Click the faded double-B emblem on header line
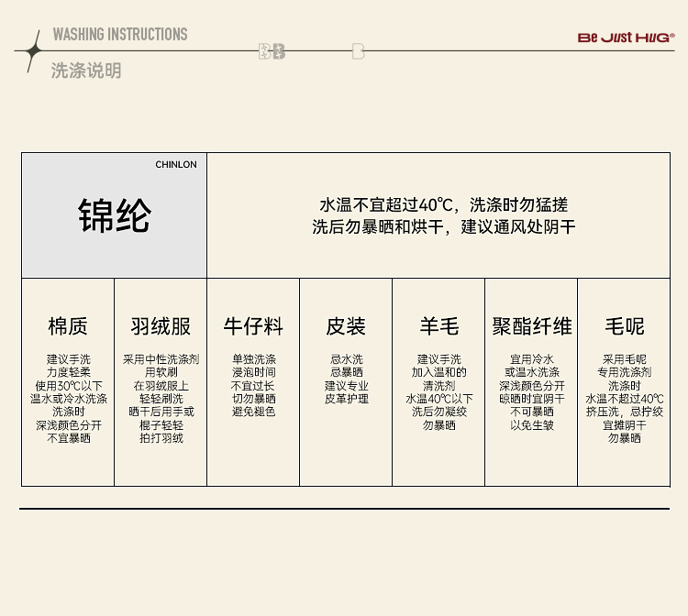This screenshot has width=688, height=616. click(272, 51)
